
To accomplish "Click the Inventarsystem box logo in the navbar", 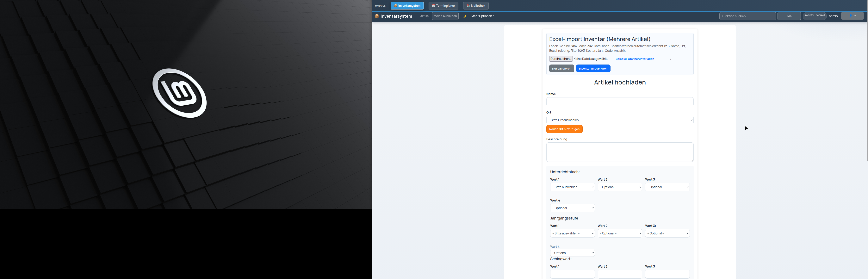I will tap(377, 16).
